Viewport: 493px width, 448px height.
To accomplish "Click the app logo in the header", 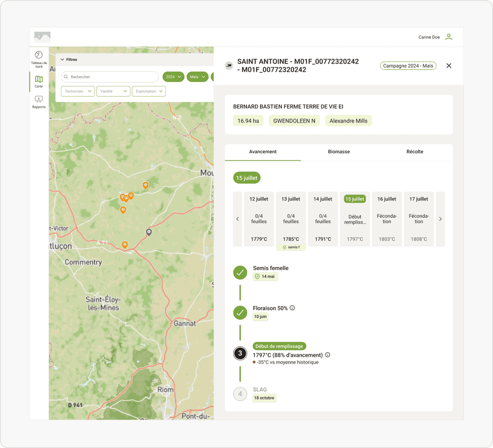I will click(42, 37).
